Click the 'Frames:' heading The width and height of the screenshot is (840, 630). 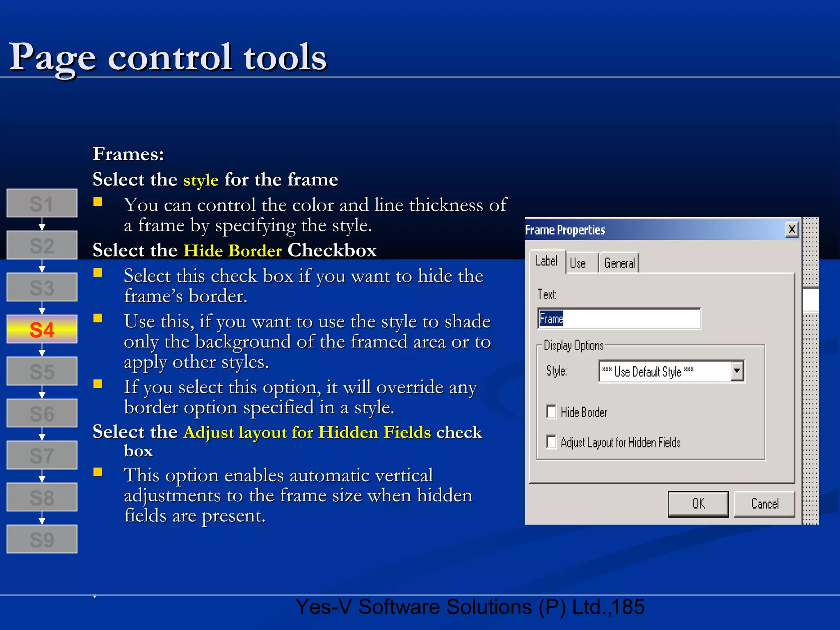[x=128, y=154]
